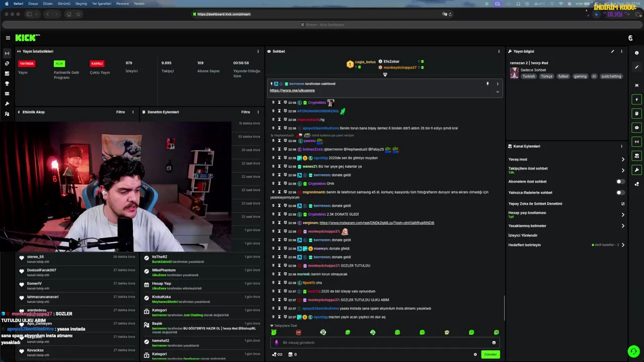This screenshot has height=362, width=644.
Task: Toggle the wrench stream info widget on right bar
Action: pos(637,170)
